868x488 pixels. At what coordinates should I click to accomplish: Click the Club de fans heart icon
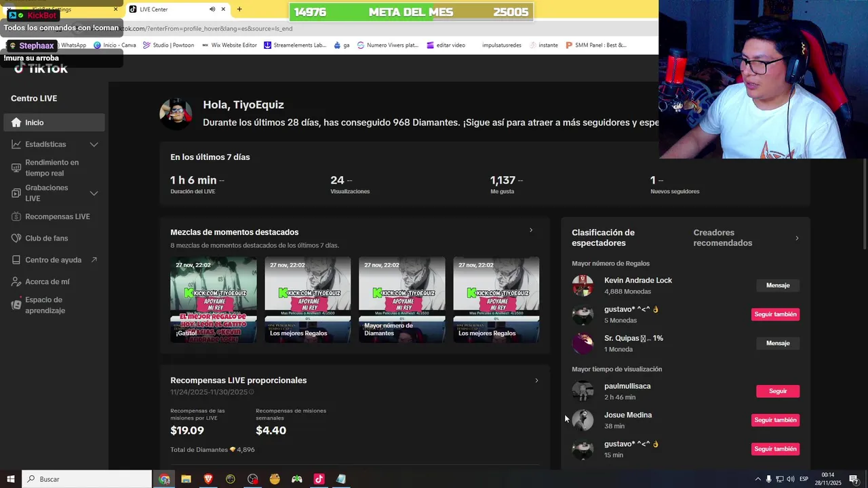click(16, 239)
